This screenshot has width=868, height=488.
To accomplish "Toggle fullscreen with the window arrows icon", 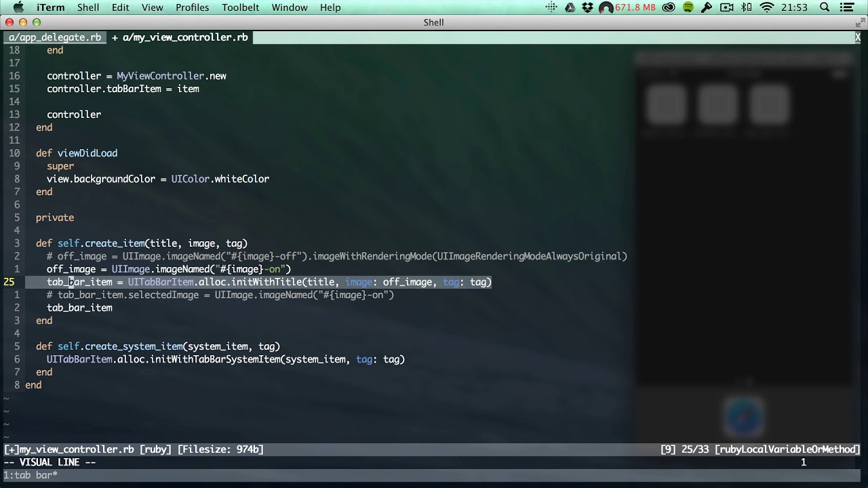I will (x=860, y=22).
